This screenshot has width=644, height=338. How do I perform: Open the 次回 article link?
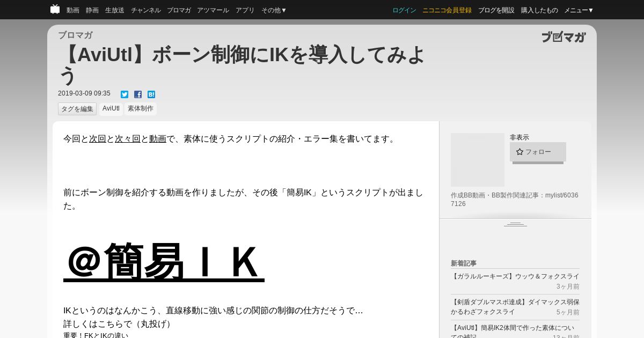(98, 139)
